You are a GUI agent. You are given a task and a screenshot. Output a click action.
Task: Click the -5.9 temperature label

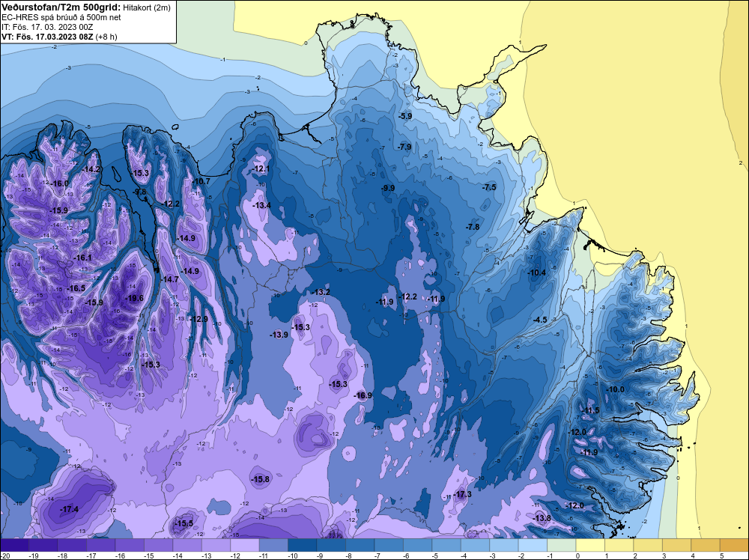405,116
